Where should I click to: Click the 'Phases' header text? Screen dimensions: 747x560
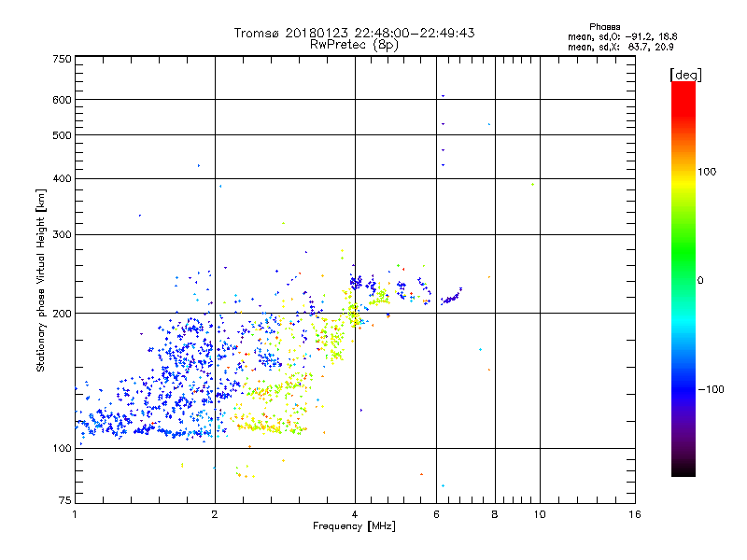[x=604, y=27]
